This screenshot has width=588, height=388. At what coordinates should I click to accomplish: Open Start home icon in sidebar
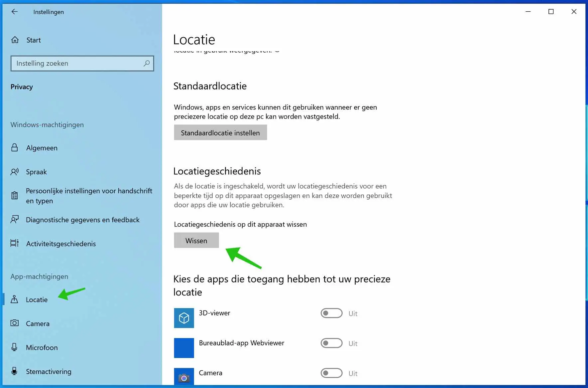click(x=15, y=40)
